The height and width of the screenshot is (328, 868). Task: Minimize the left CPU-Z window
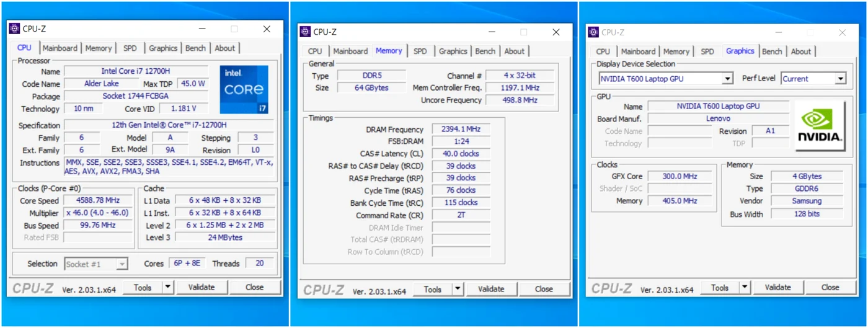[202, 29]
